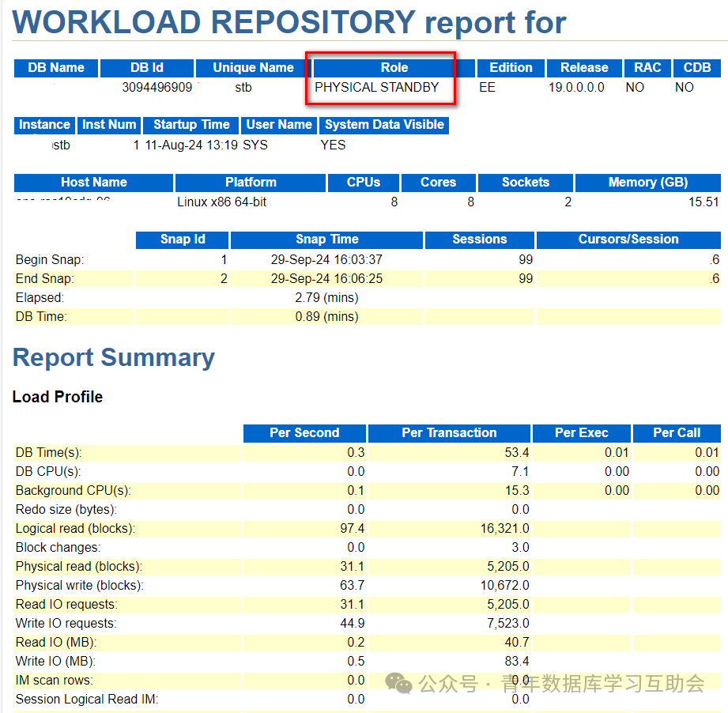Click the Per Second column header
Image resolution: width=728 pixels, height=713 pixels.
[304, 433]
